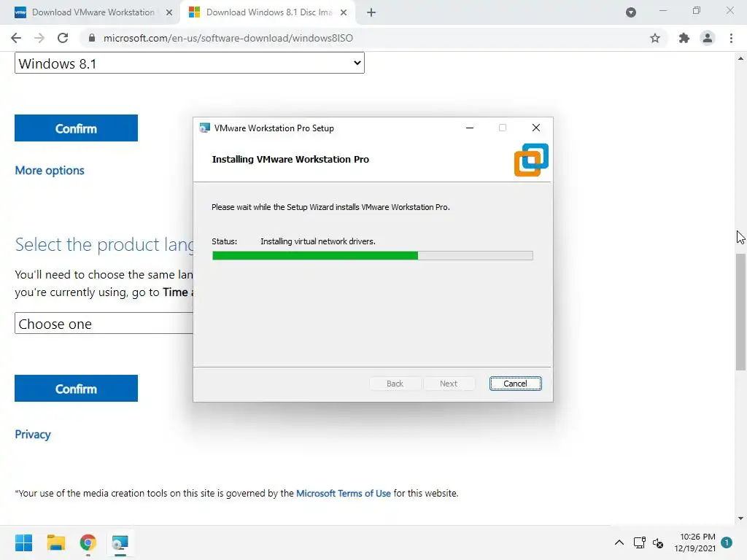
Task: Open the Privacy link
Action: [x=32, y=435]
